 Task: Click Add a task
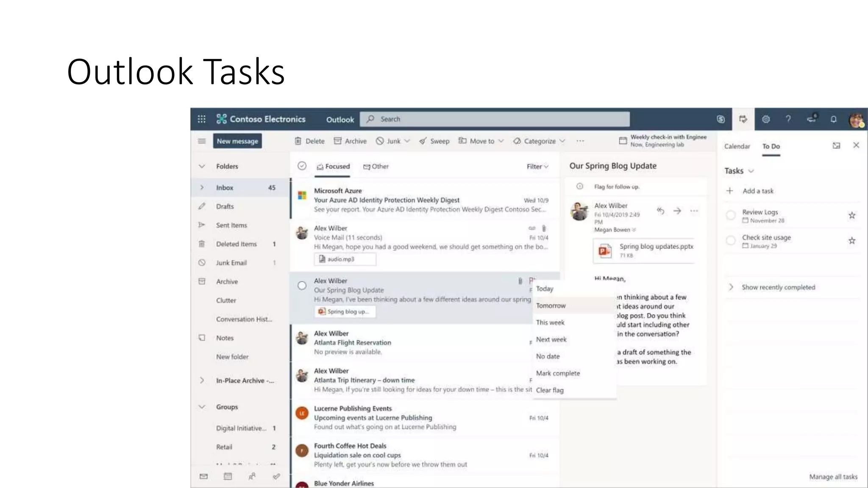point(758,191)
